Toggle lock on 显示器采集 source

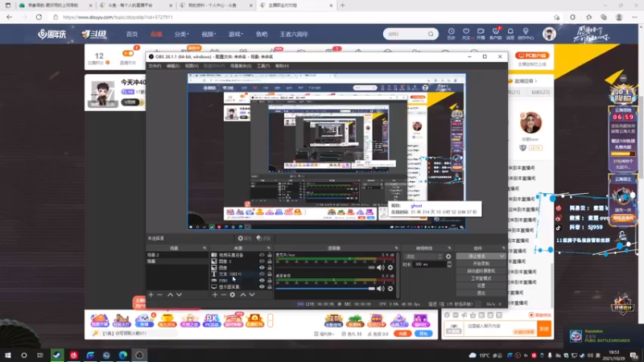click(270, 286)
